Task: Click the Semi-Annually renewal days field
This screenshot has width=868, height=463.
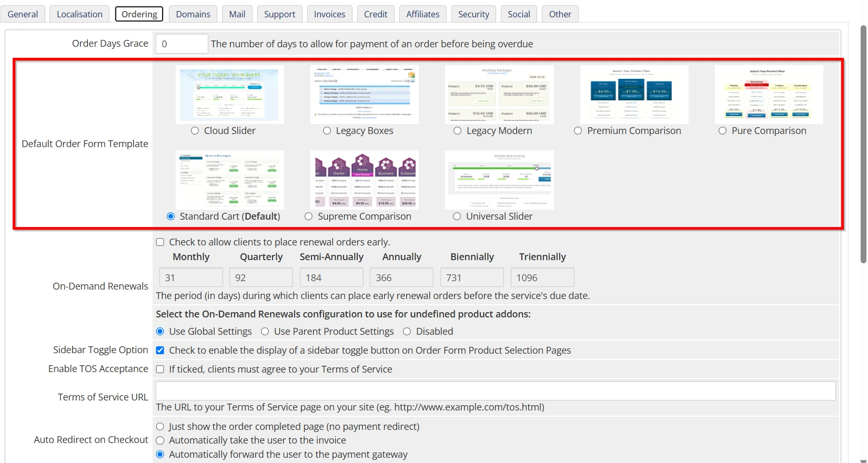Action: coord(331,277)
